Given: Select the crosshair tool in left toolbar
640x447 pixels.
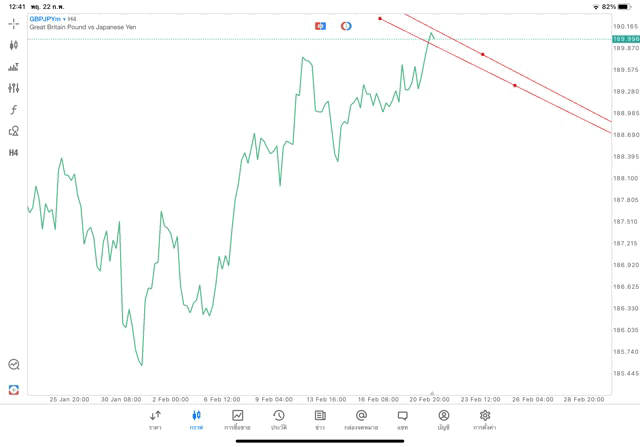Looking at the screenshot, I should (14, 23).
